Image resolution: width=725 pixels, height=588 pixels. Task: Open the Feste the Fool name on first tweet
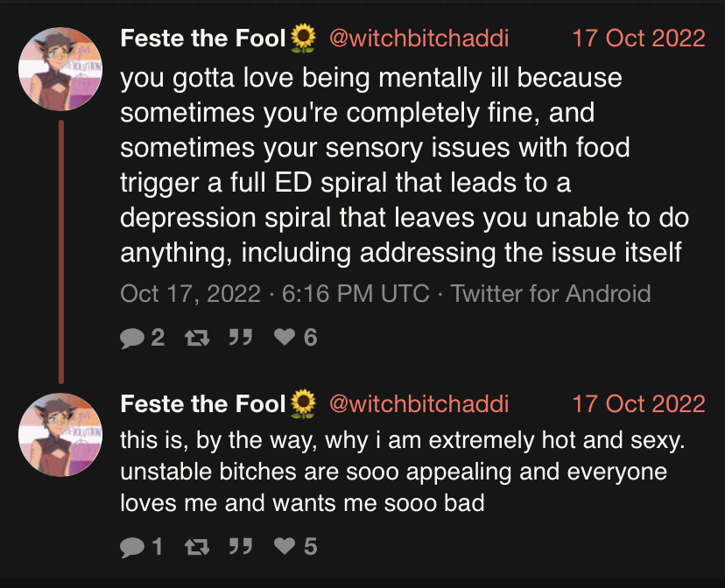coord(204,38)
